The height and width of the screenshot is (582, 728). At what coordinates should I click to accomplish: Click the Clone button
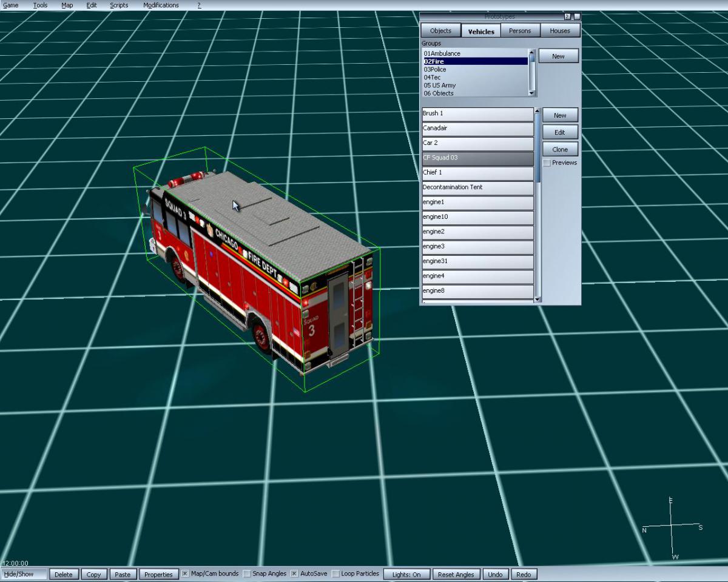(560, 149)
